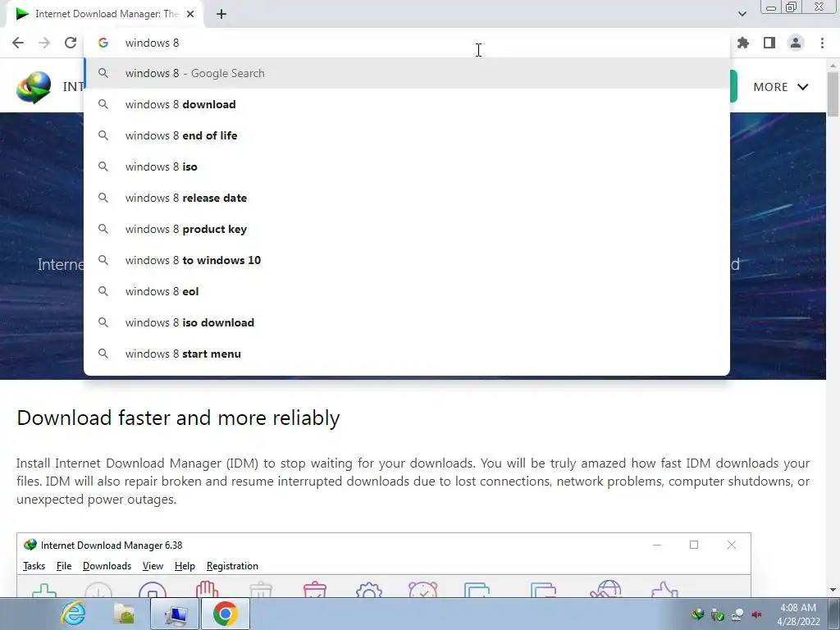Select 'windows 8 to windows 10' suggestion

[x=407, y=260]
